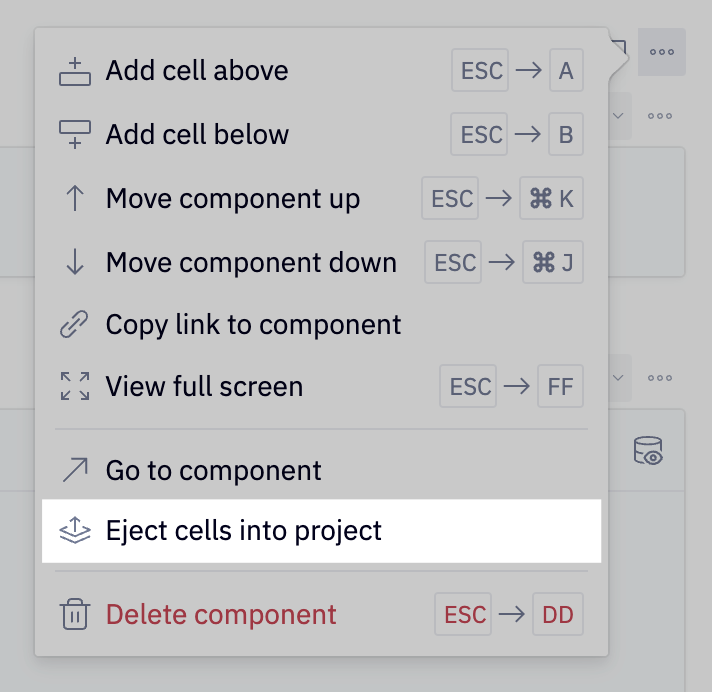Click the red DD shortcut key badge

click(x=558, y=614)
